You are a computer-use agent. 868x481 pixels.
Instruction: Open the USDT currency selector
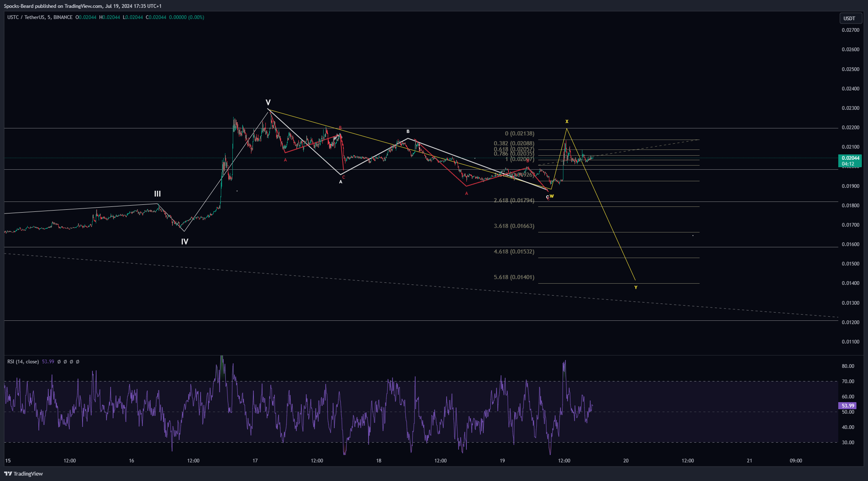[851, 18]
